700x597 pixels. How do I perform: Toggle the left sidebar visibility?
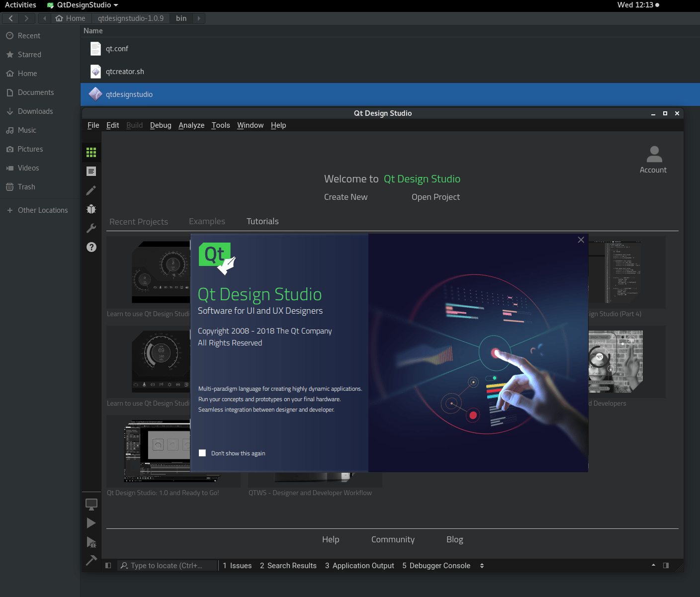(x=108, y=565)
